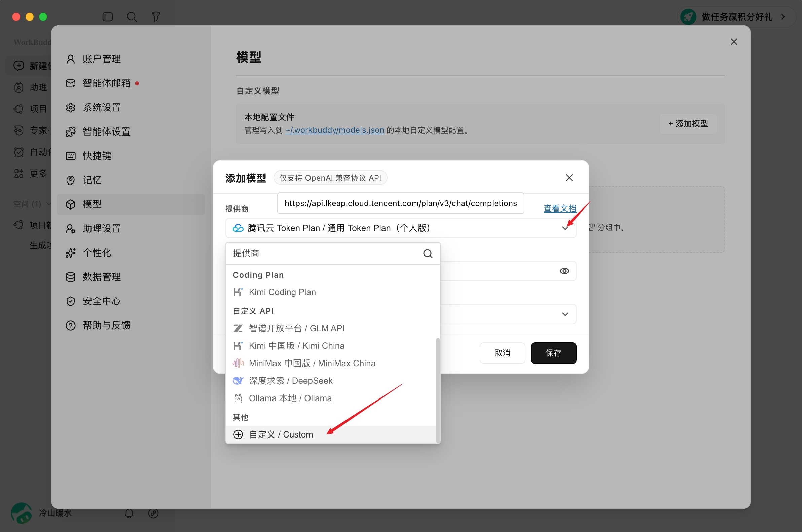This screenshot has width=802, height=532.
Task: Click the 系统设置 gear icon
Action: pyautogui.click(x=70, y=108)
